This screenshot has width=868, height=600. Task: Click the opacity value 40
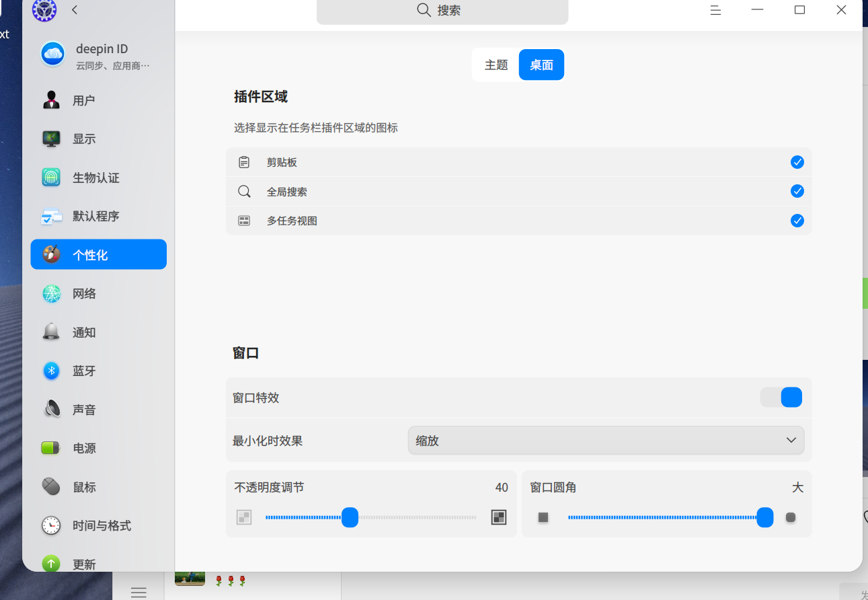click(502, 488)
